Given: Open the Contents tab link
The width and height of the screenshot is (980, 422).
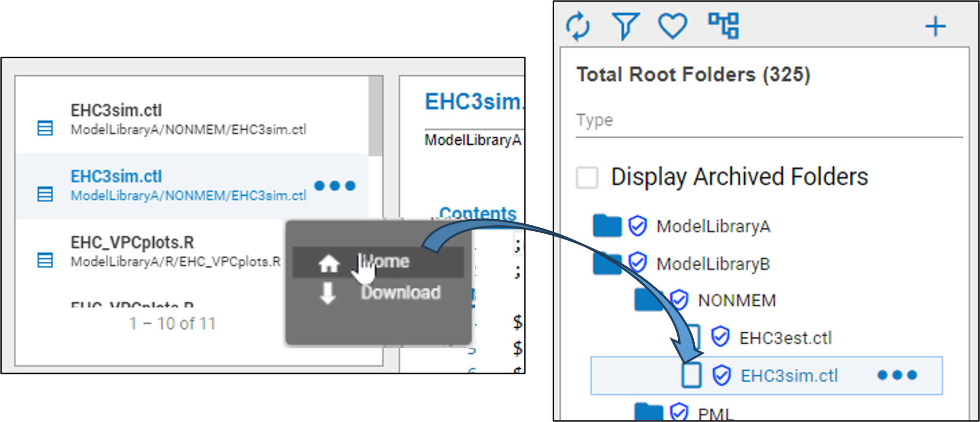Looking at the screenshot, I should [x=477, y=213].
